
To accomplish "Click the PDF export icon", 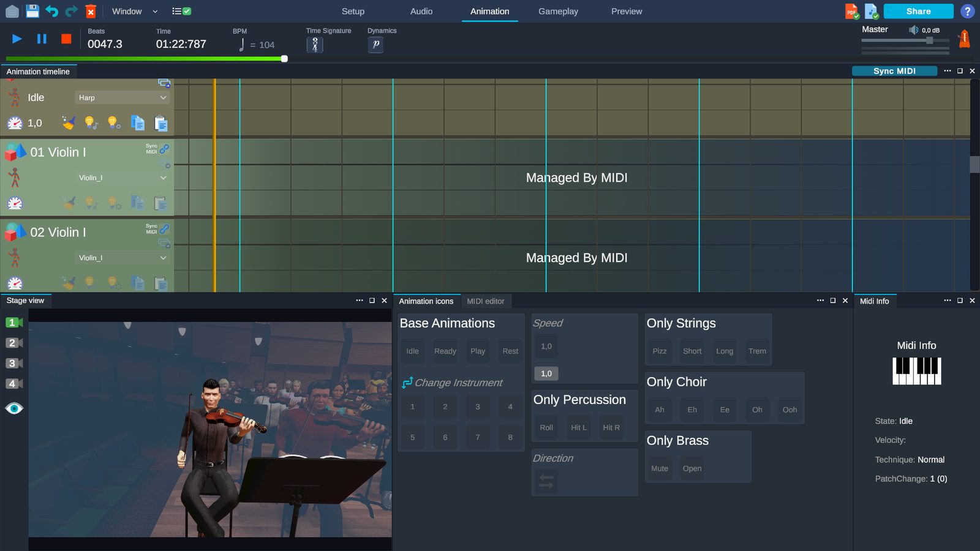I will 851,11.
